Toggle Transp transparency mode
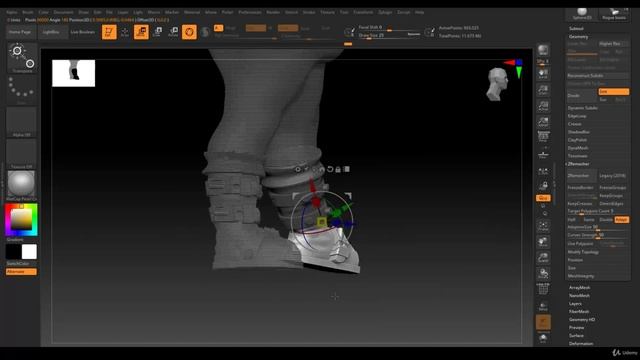The image size is (640, 360). tap(543, 307)
